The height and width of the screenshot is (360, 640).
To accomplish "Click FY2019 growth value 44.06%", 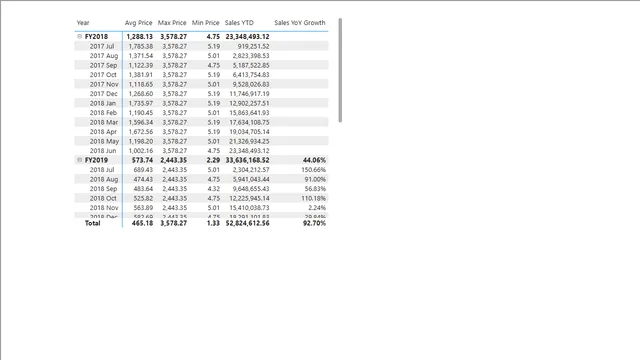I will pyautogui.click(x=314, y=160).
